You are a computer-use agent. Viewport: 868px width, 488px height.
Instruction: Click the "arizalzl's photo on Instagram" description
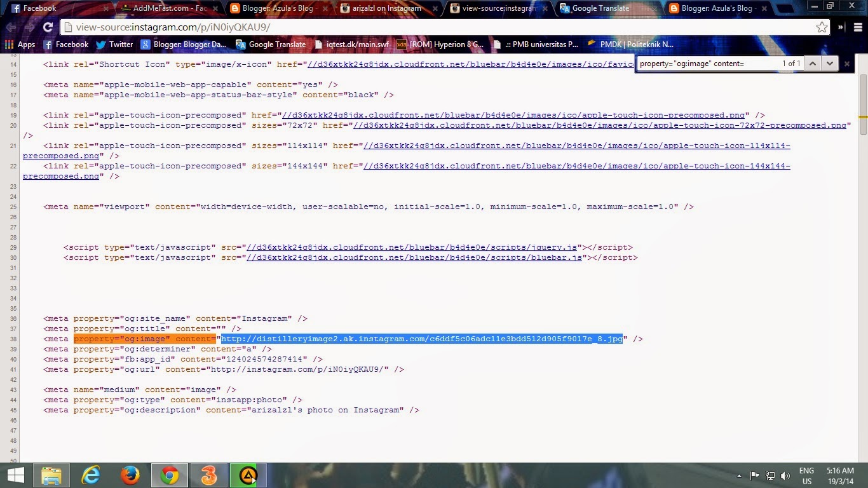click(325, 410)
